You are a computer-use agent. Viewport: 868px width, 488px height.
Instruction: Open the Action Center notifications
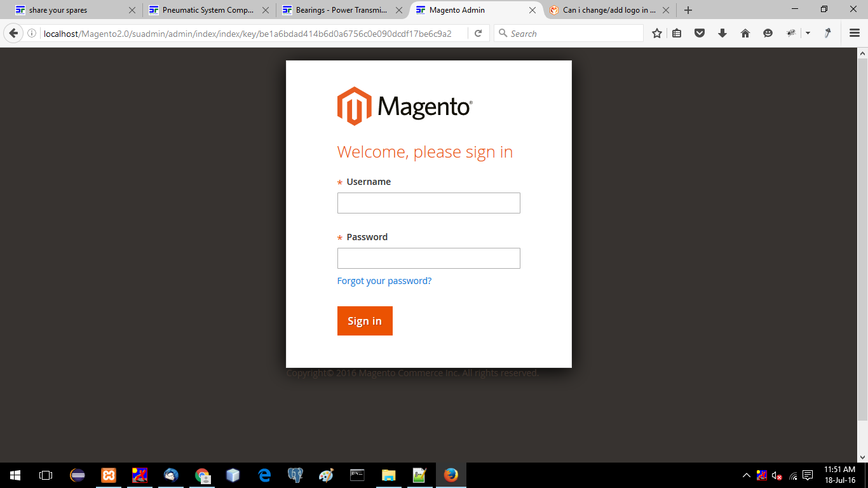point(808,475)
